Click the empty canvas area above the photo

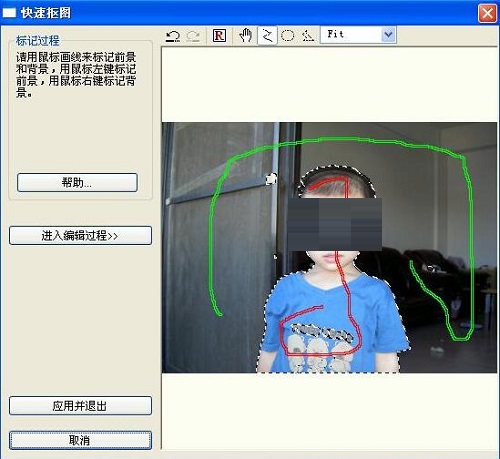328,84
